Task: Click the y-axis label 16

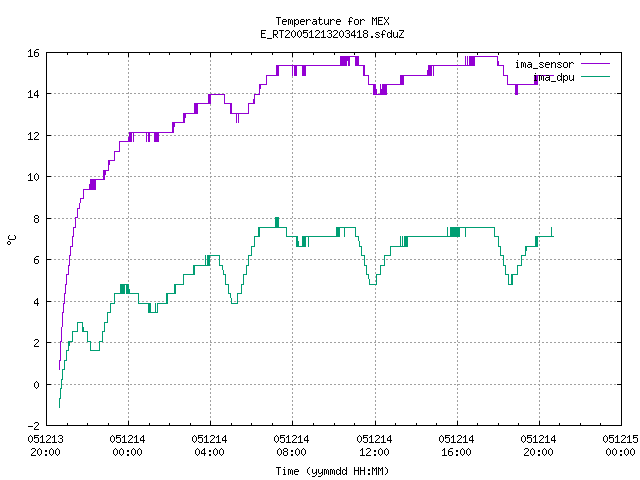Action: click(33, 53)
